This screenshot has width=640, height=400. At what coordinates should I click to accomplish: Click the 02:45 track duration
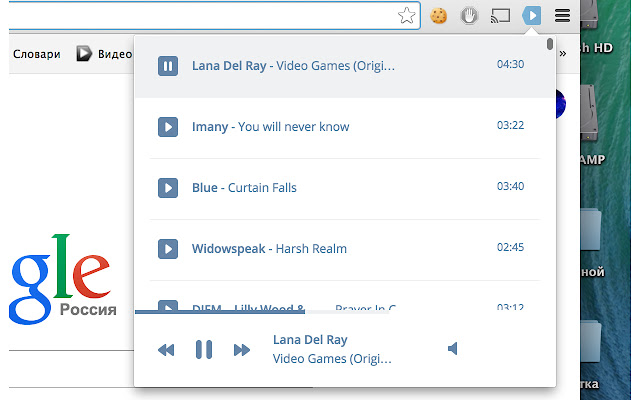(510, 247)
